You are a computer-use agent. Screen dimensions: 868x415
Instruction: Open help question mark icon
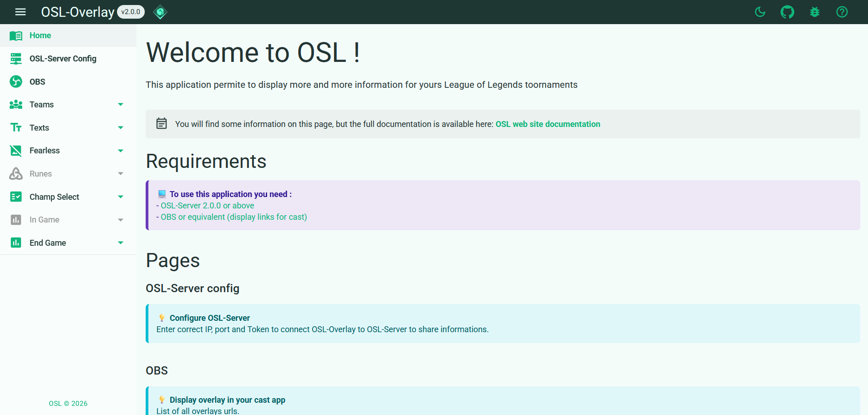click(x=842, y=12)
